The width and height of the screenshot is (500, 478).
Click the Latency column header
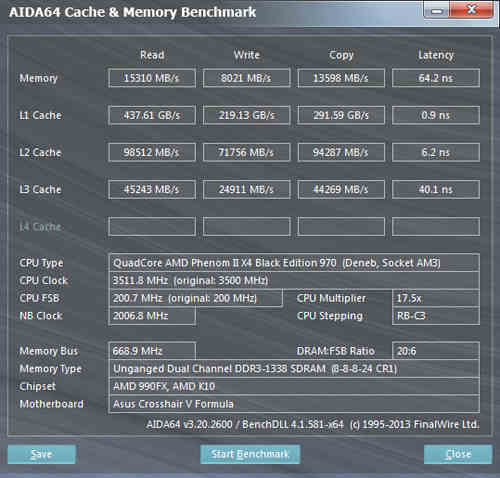[436, 55]
